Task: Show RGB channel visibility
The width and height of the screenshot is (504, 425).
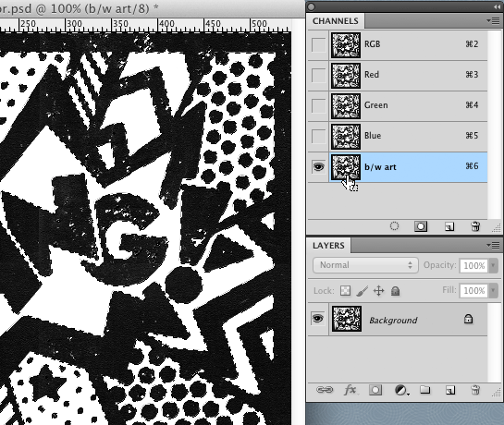Action: click(x=318, y=44)
